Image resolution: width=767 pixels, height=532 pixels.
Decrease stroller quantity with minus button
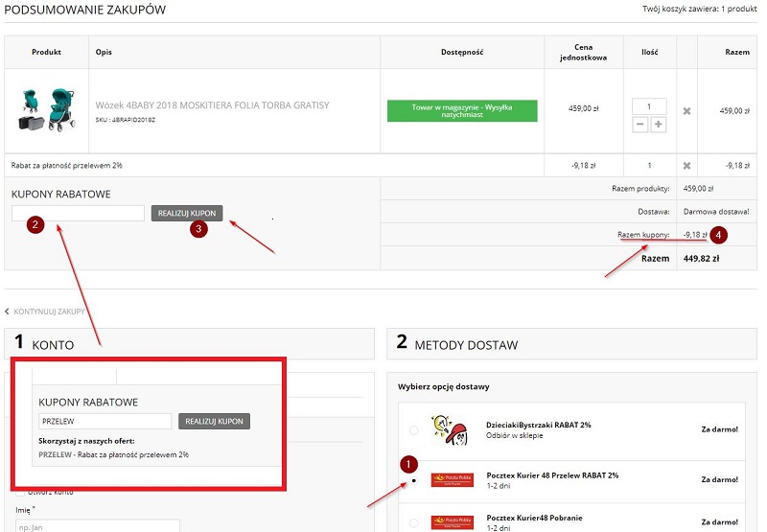click(639, 125)
